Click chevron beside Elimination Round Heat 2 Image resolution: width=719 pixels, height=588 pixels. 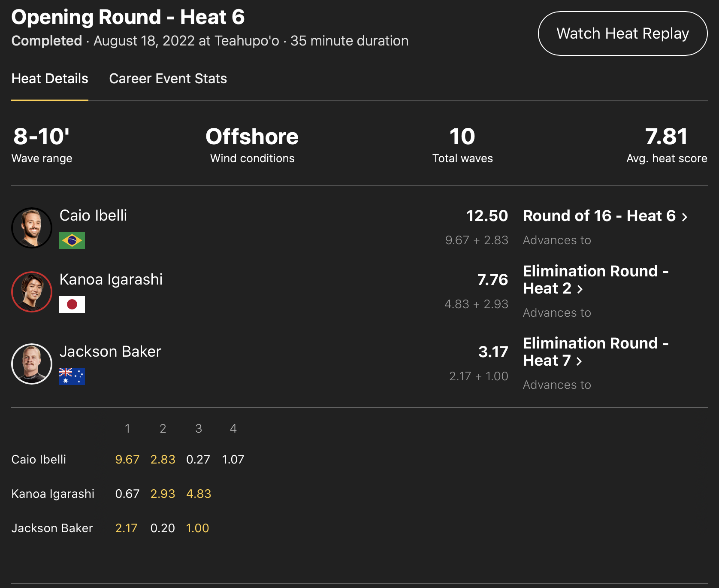click(x=580, y=289)
